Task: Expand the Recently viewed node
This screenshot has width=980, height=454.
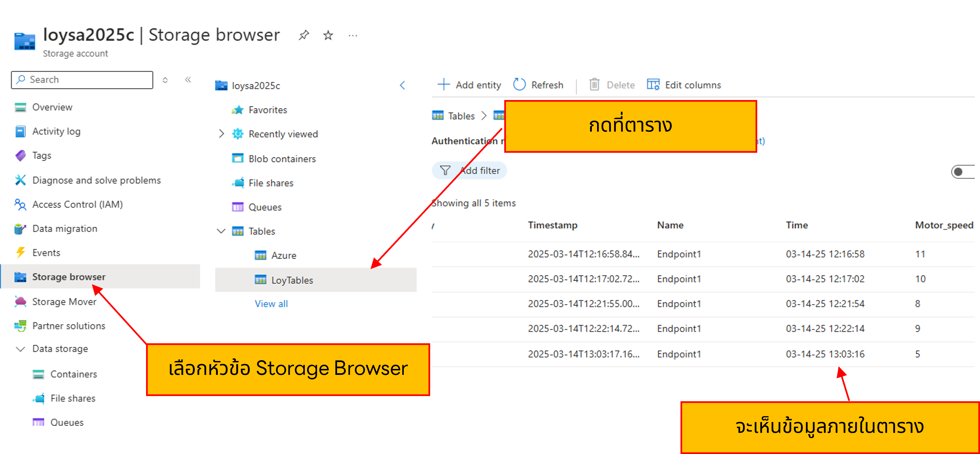Action: 221,134
